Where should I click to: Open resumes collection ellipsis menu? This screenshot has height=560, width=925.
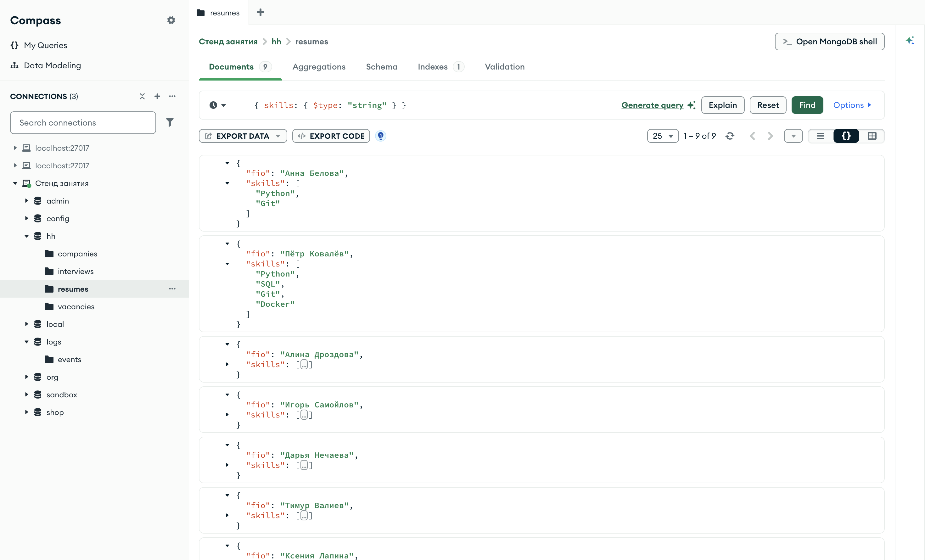172,288
